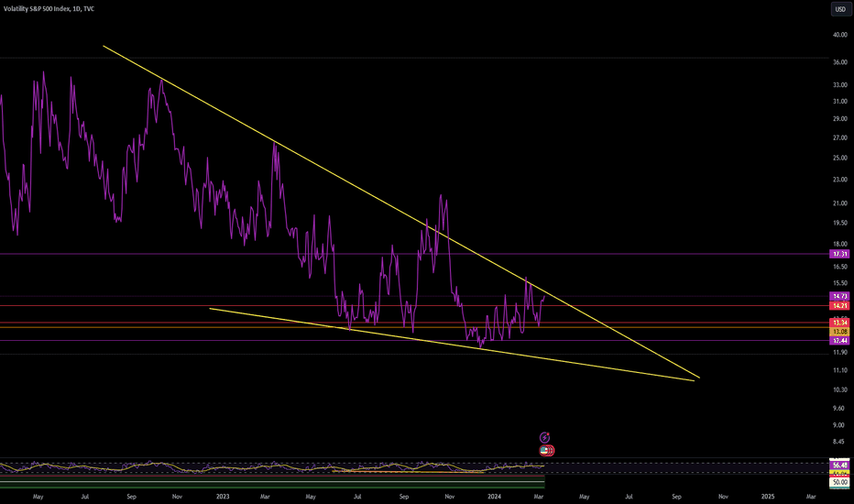Click the 36.00 price scale label
Image resolution: width=854 pixels, height=504 pixels.
point(839,62)
